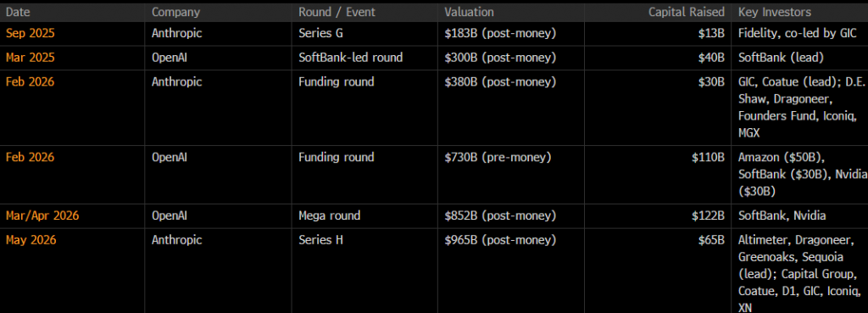Screen dimensions: 868x313
Task: Click the Company column header
Action: (175, 12)
